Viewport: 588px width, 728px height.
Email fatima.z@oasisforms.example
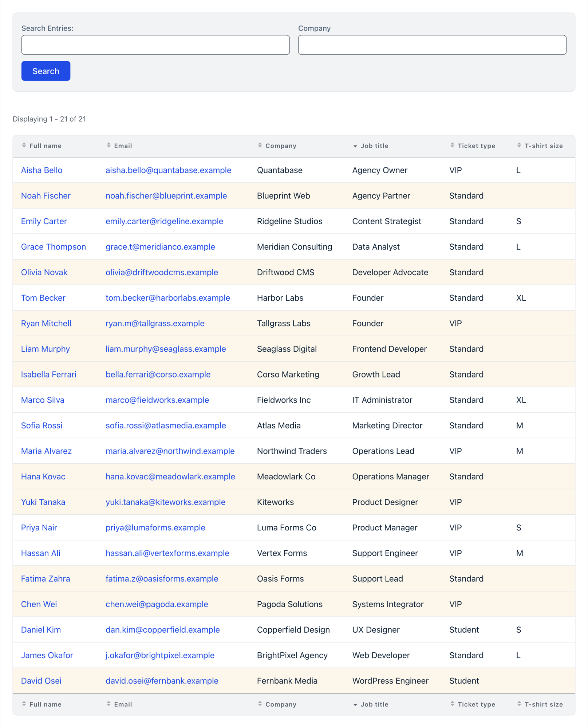tap(162, 578)
